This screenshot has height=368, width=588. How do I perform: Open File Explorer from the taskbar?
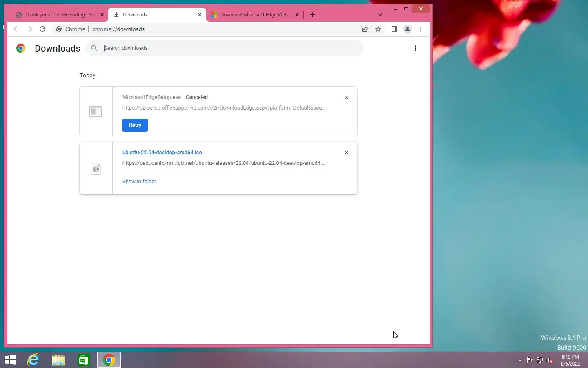(58, 360)
